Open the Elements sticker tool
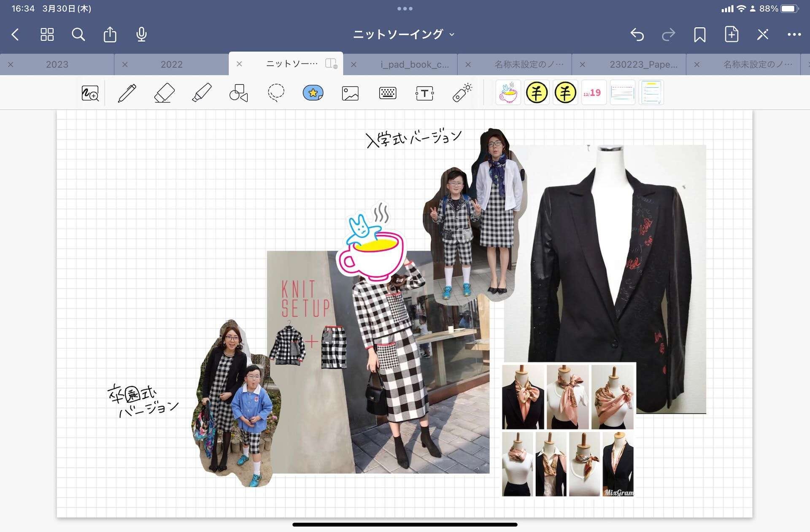Image resolution: width=810 pixels, height=532 pixels. pos(313,93)
